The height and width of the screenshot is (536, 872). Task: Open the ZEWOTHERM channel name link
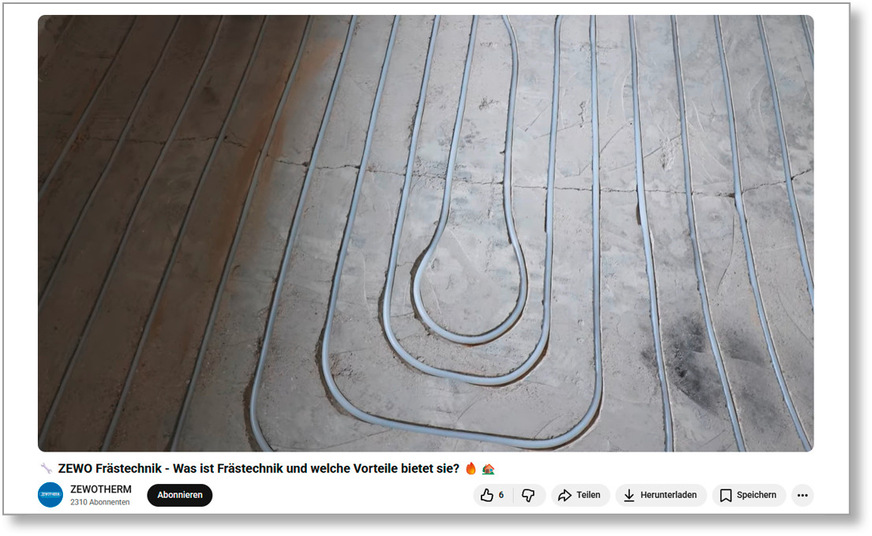(101, 489)
